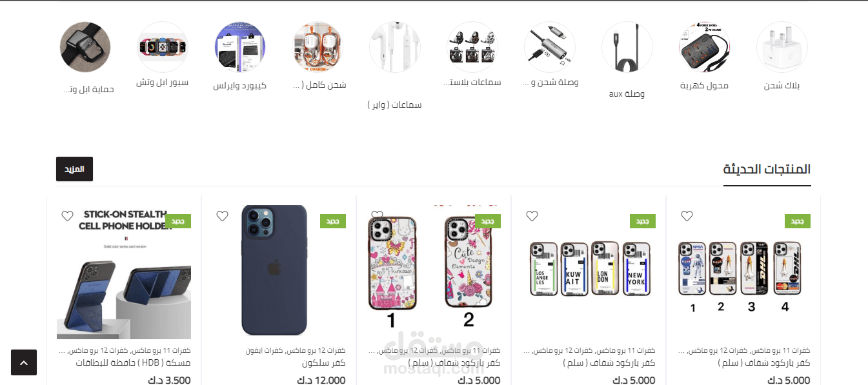This screenshot has width=868, height=385.
Task: Open the سيور ابل وتش watch bands category
Action: click(162, 47)
